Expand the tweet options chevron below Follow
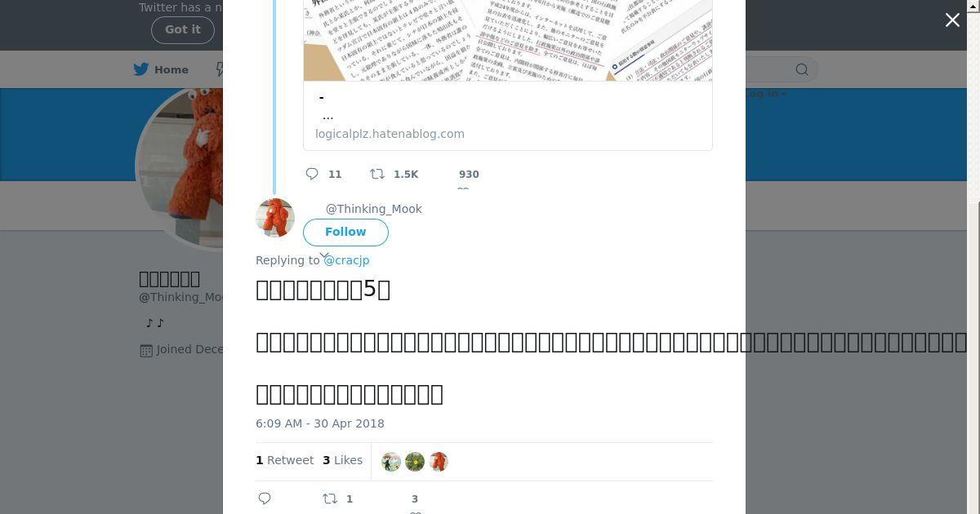980x514 pixels. [x=324, y=255]
